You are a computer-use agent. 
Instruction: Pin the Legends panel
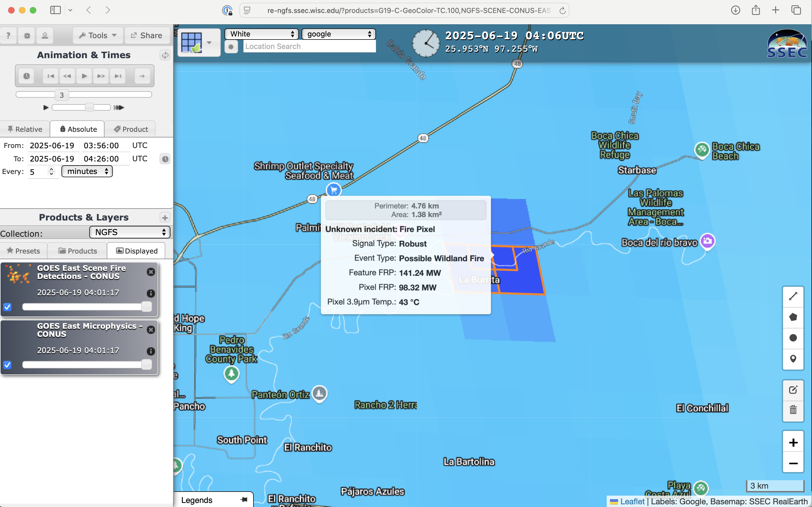tap(244, 500)
